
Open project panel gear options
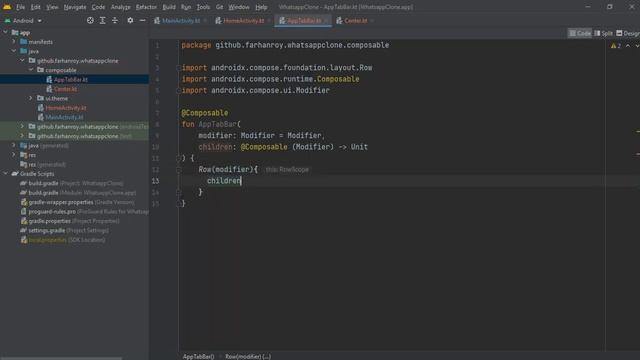tap(130, 20)
